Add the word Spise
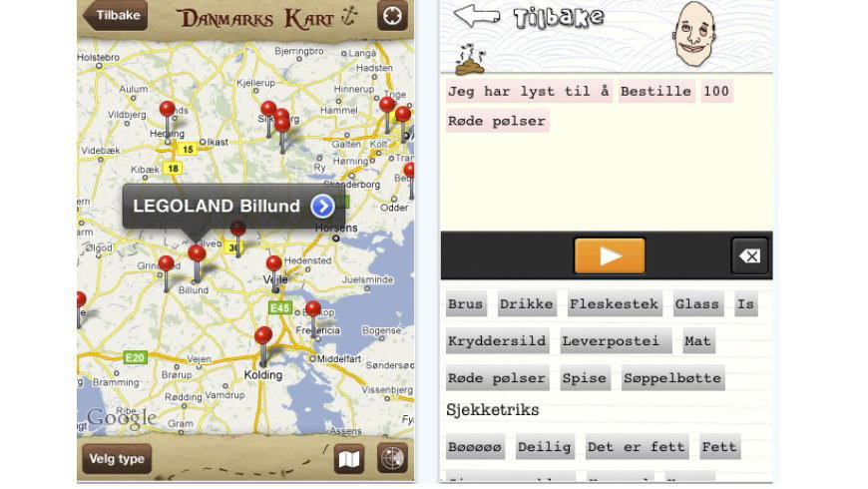Image resolution: width=868 pixels, height=489 pixels. (x=585, y=378)
